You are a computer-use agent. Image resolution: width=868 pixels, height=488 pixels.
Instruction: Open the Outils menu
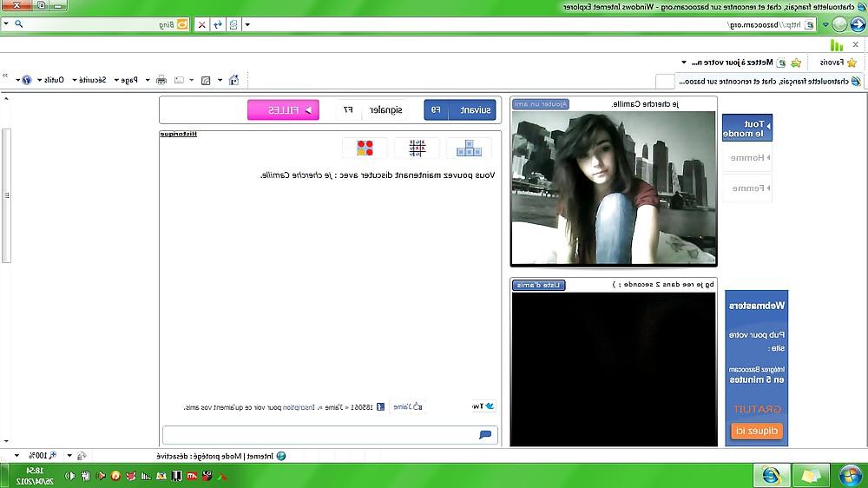51,80
